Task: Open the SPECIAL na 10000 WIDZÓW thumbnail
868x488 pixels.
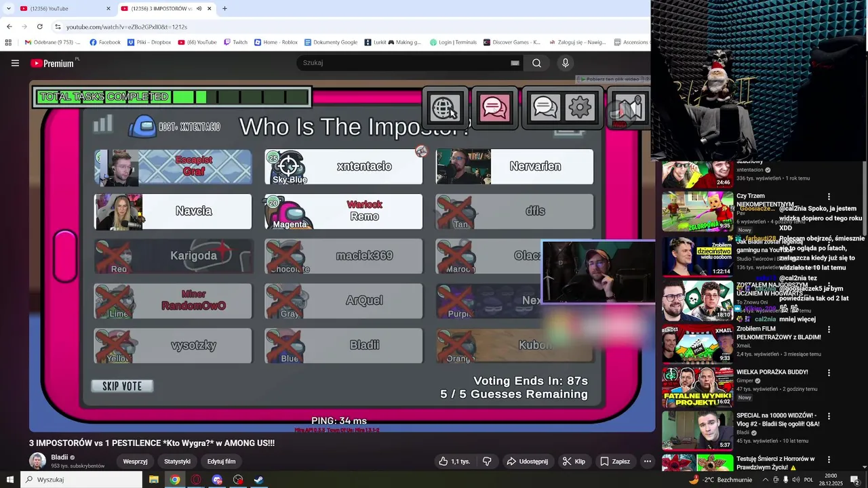Action: pyautogui.click(x=698, y=431)
